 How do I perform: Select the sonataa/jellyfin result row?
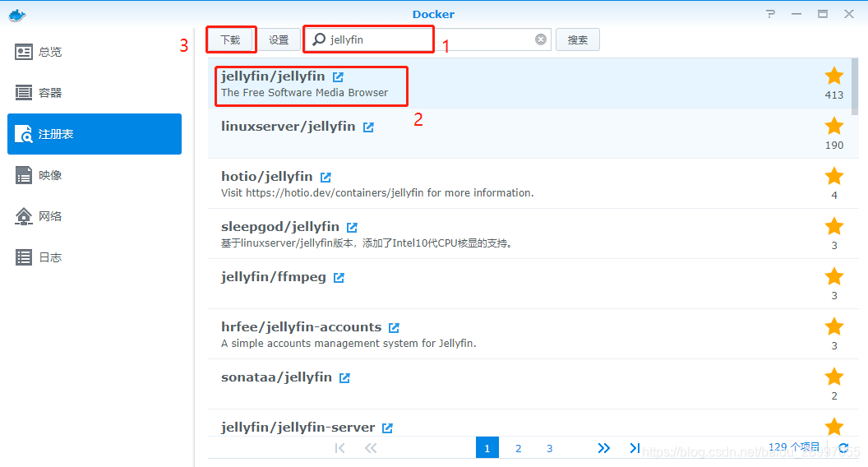coord(529,384)
